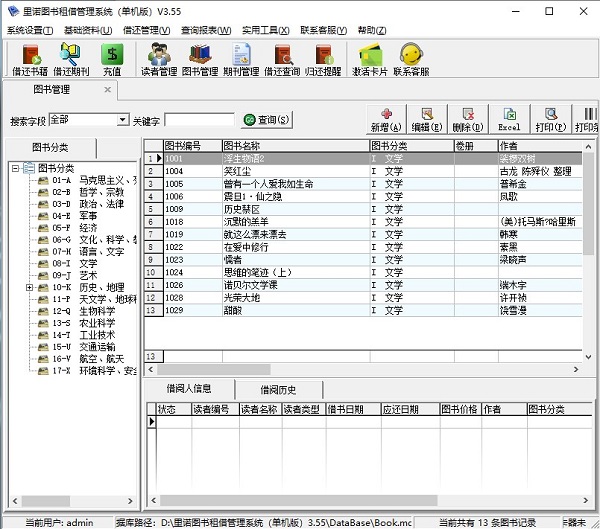Screen dimensions: 600x529
Task: Click right arrow of book grid horizontal scrollbar
Action: [x=576, y=369]
